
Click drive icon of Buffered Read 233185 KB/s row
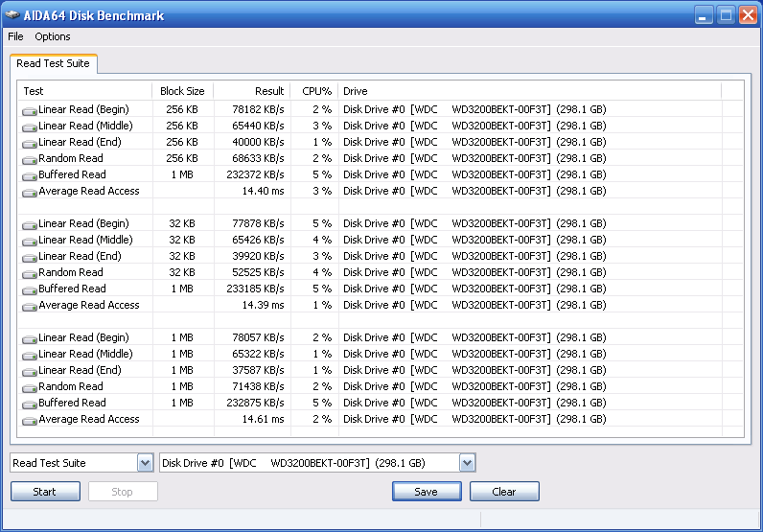tap(30, 290)
